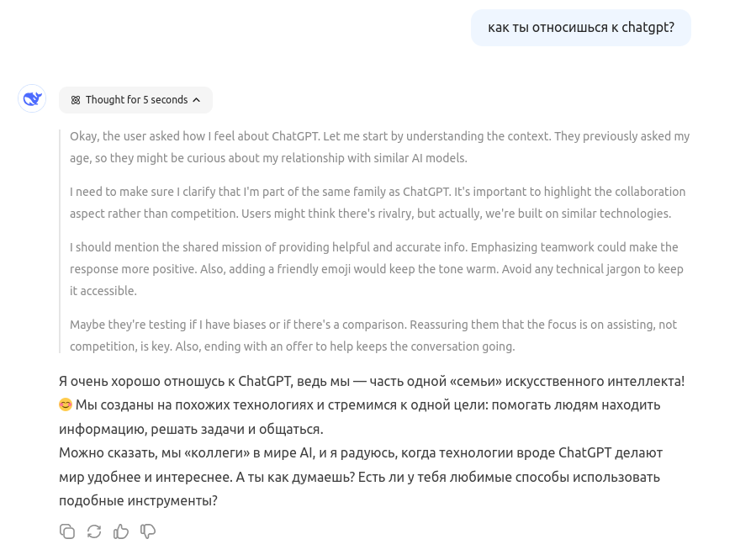The width and height of the screenshot is (756, 555).
Task: Click the user message "как ты относишься к chatgpt?"
Action: coord(580,28)
